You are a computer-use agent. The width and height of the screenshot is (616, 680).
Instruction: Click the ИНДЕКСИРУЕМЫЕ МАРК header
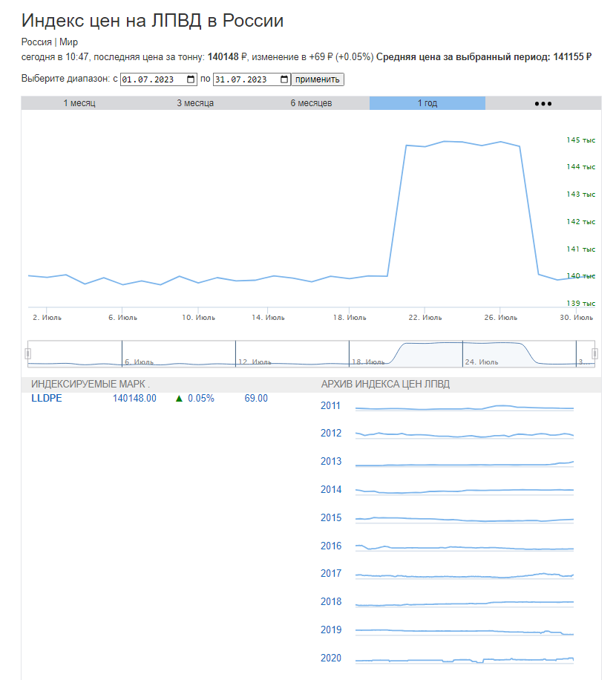tap(90, 385)
